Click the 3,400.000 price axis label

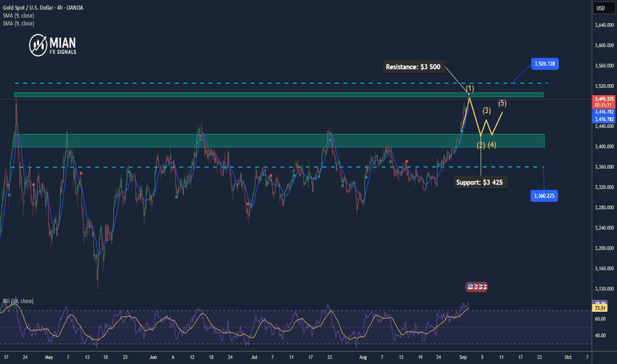point(604,147)
